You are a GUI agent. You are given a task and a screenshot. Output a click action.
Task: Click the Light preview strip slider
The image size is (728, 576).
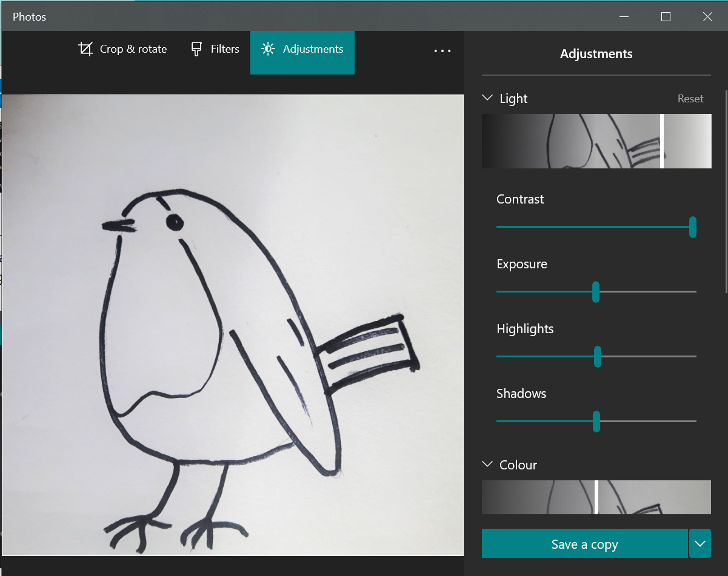596,141
